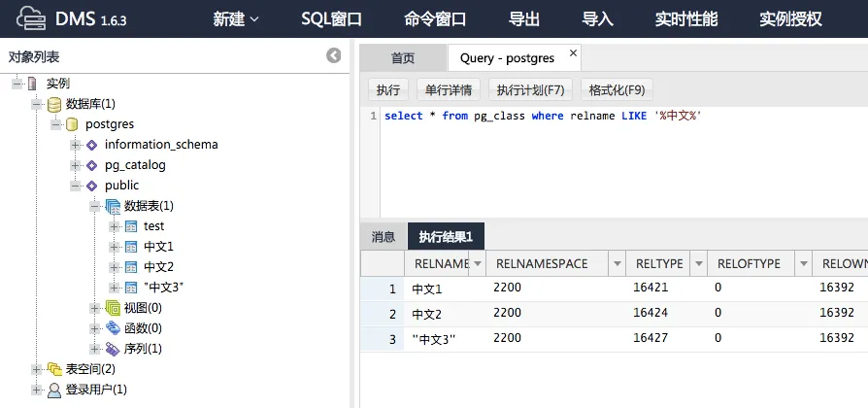Click 导入 in the top menu
This screenshot has width=868, height=408.
(x=598, y=19)
